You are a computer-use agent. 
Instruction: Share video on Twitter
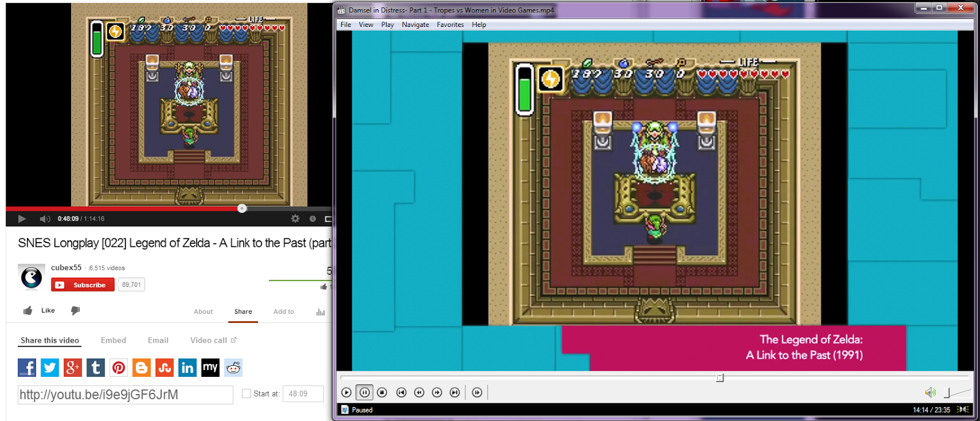tap(50, 368)
